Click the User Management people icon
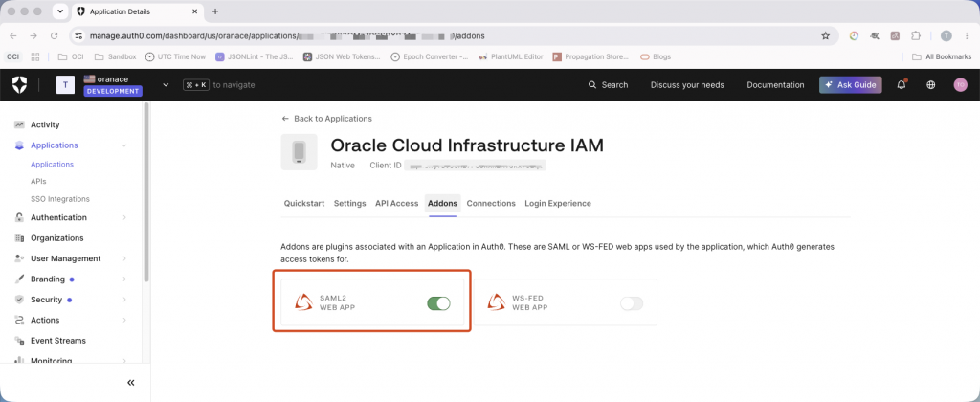Image resolution: width=980 pixels, height=402 pixels. [19, 258]
